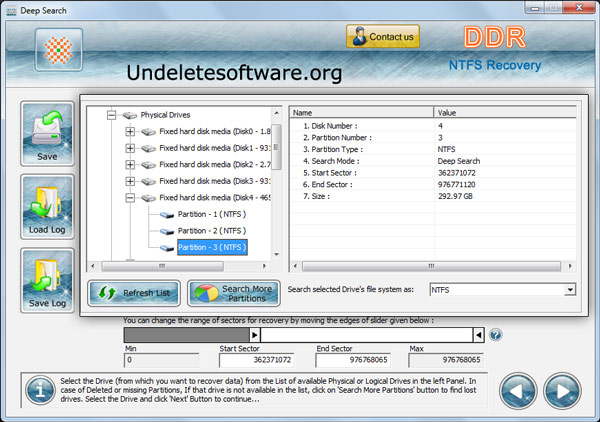Select Partition - 1 (NTFS)
600x422 pixels.
click(212, 214)
